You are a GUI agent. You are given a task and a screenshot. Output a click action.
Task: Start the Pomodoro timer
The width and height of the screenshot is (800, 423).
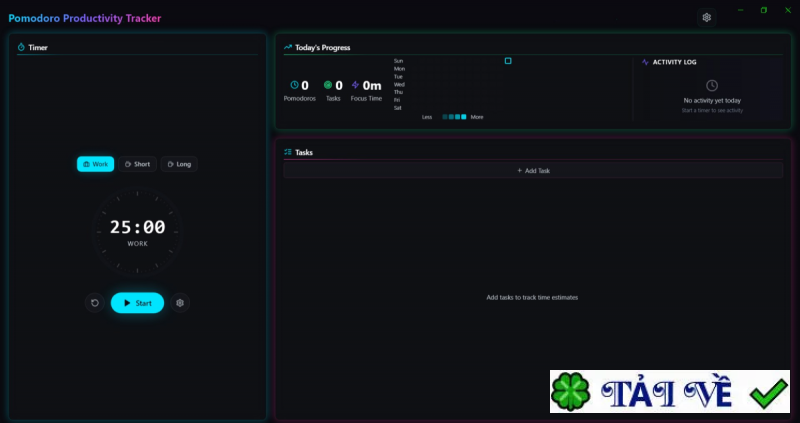[x=137, y=303]
